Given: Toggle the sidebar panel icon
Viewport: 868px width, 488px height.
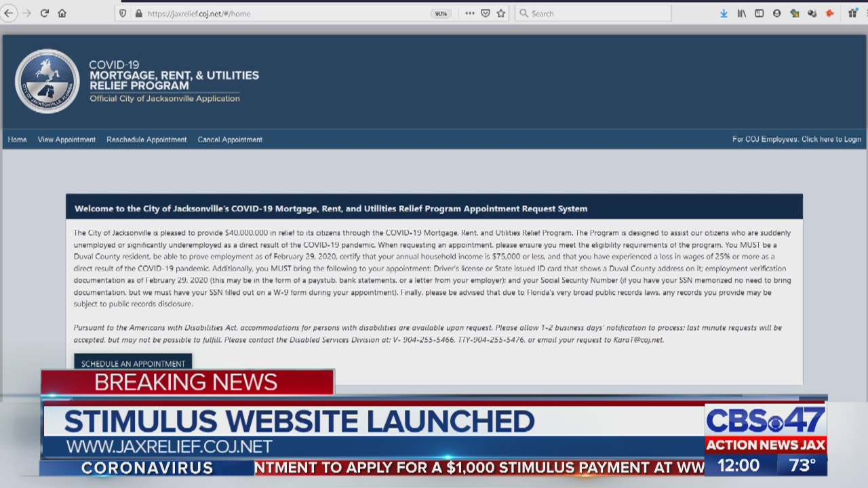Looking at the screenshot, I should click(759, 14).
